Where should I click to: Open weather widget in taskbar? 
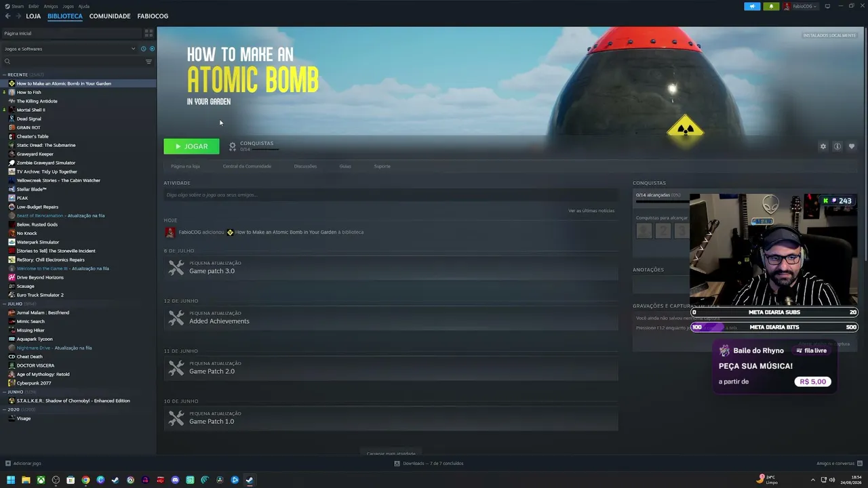point(768,480)
